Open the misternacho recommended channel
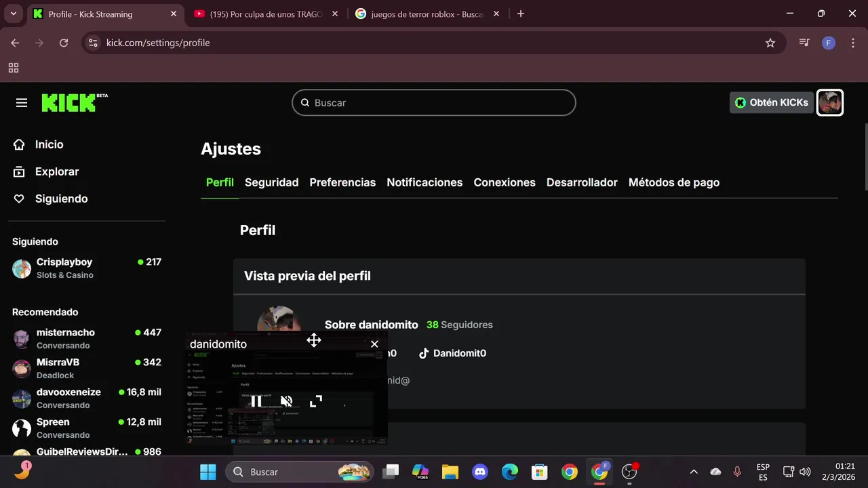The width and height of the screenshot is (868, 488). coord(87,339)
